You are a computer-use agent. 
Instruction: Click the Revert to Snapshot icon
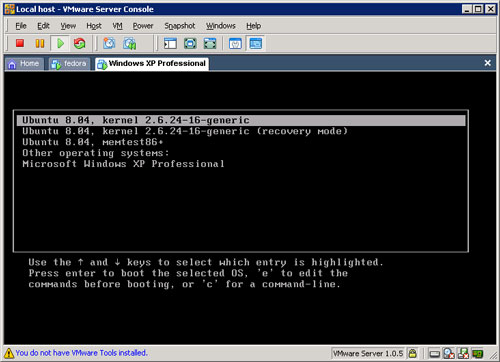pyautogui.click(x=130, y=43)
